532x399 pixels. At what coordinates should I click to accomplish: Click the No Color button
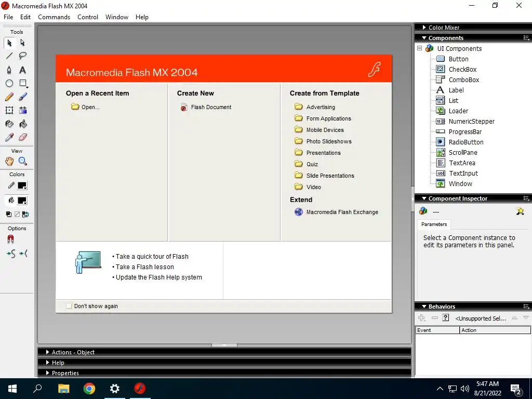(17, 215)
